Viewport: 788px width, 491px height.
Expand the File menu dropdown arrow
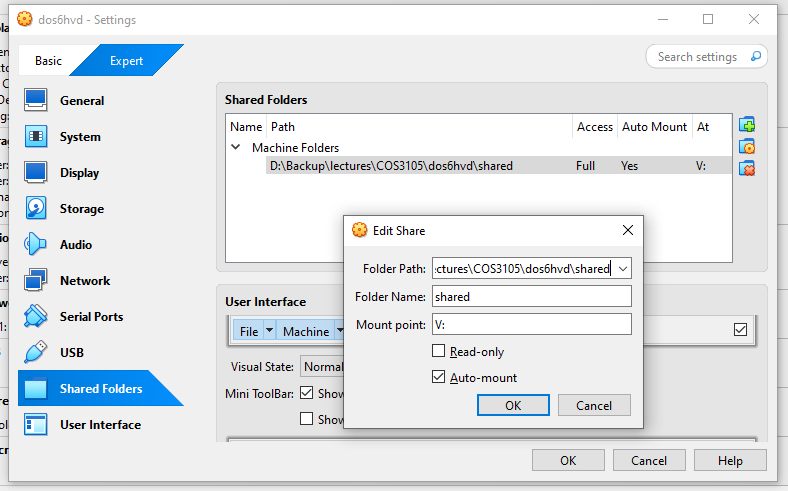pos(269,331)
